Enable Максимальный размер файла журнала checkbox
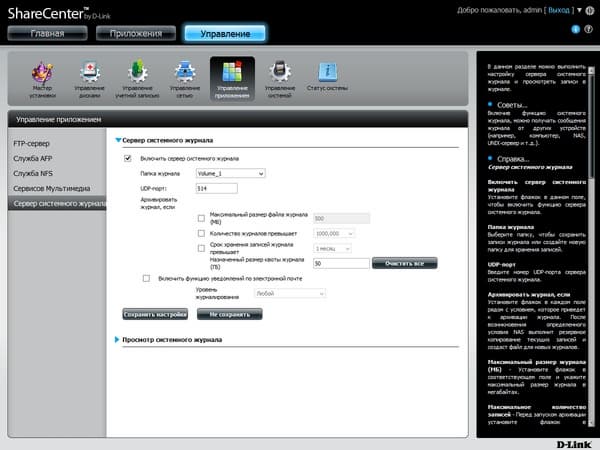 201,218
